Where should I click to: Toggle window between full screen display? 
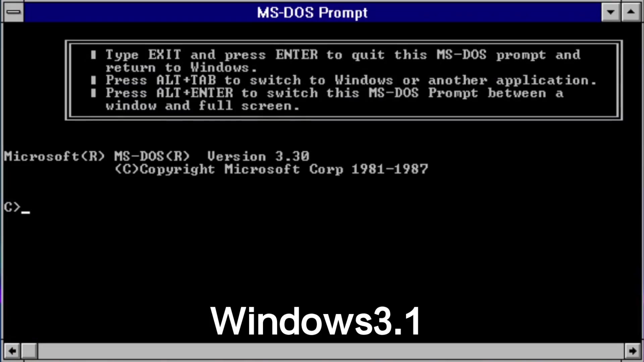point(631,12)
